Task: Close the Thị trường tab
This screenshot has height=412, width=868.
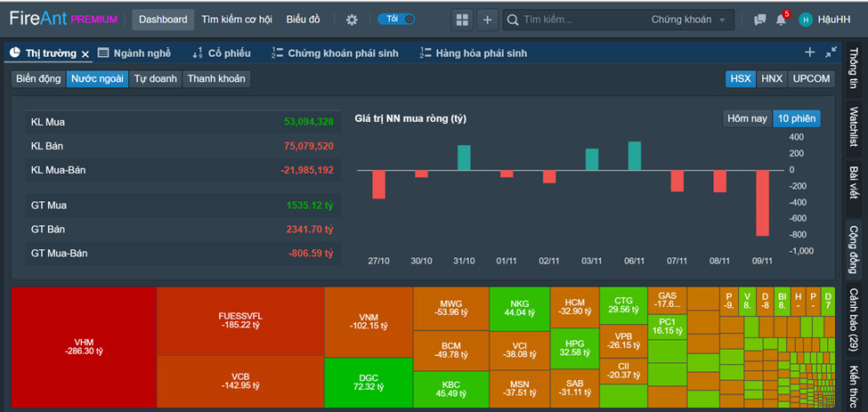Action: pyautogui.click(x=85, y=54)
